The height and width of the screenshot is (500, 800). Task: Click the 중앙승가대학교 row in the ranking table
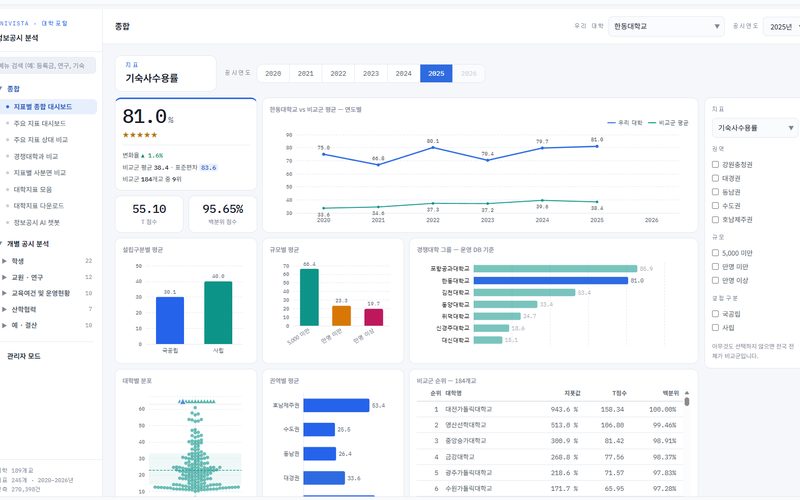[x=550, y=441]
